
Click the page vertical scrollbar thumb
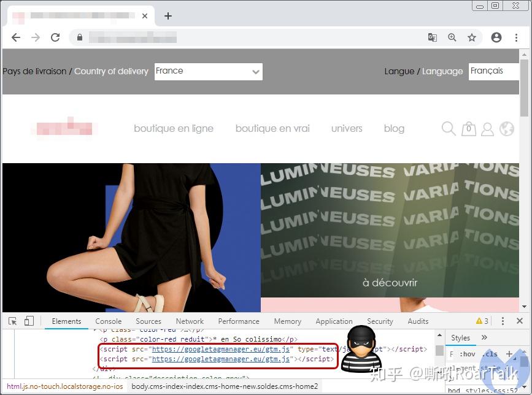(524, 88)
